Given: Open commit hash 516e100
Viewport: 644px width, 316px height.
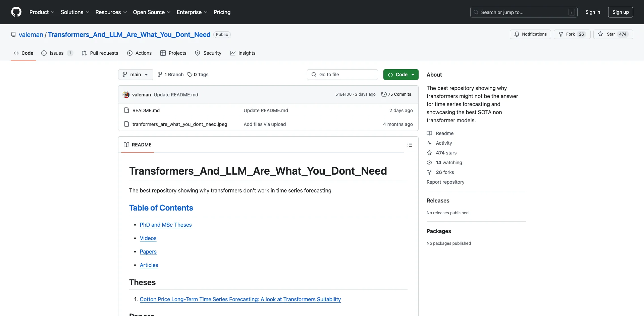Looking at the screenshot, I should point(343,94).
